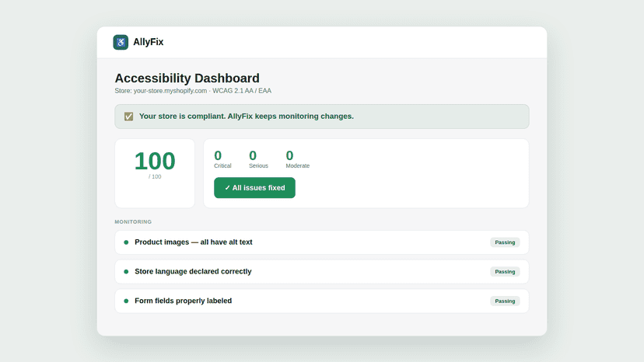Click the Serious issues count

(253, 155)
